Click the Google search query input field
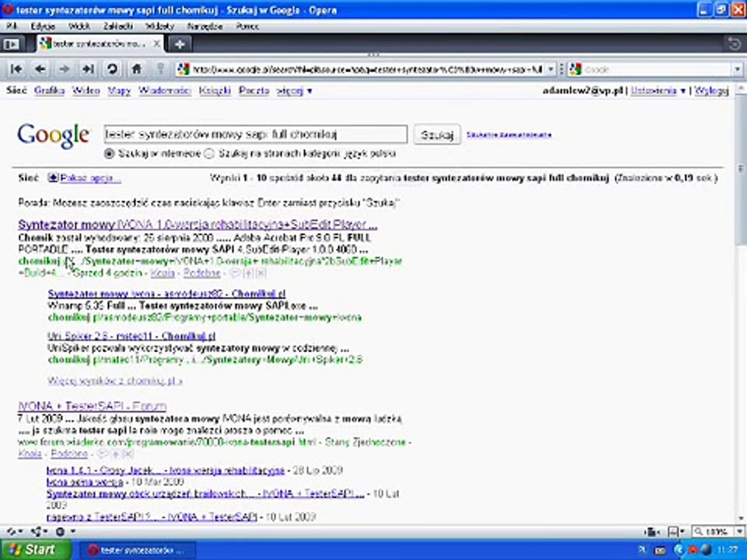This screenshot has width=747, height=560. (255, 134)
